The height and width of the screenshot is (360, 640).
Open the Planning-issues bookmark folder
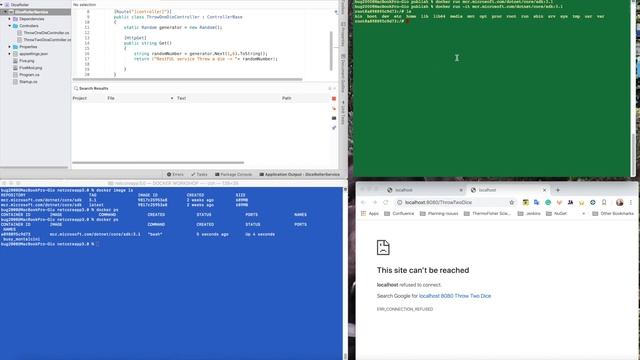(439, 213)
